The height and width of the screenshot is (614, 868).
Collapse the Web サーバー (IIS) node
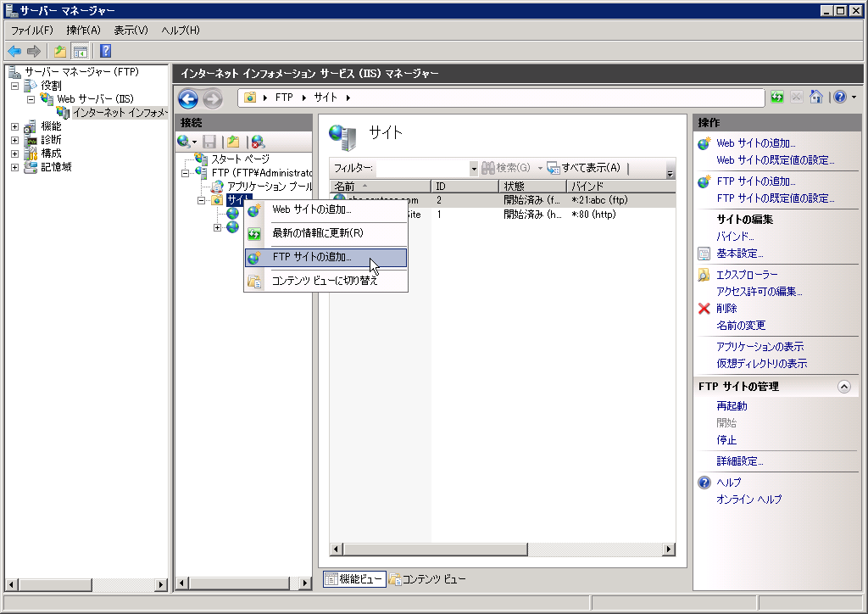point(31,100)
